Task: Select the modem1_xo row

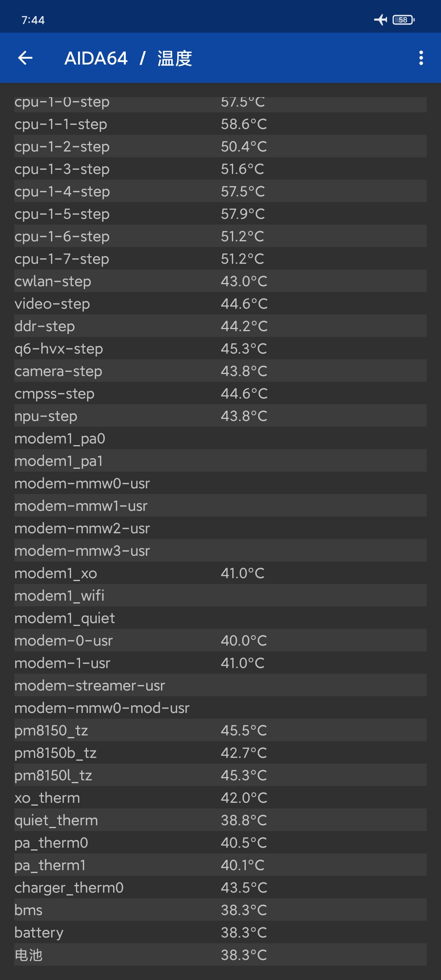Action: 220,573
